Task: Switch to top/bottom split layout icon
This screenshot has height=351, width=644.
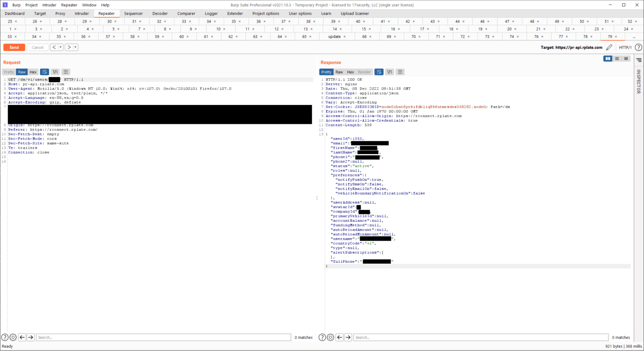Action: click(x=617, y=59)
